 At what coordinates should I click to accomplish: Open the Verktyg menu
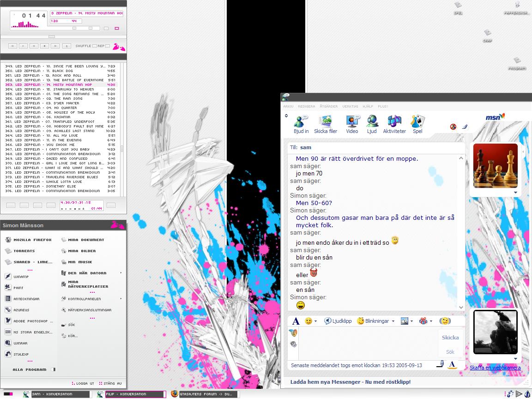(350, 107)
